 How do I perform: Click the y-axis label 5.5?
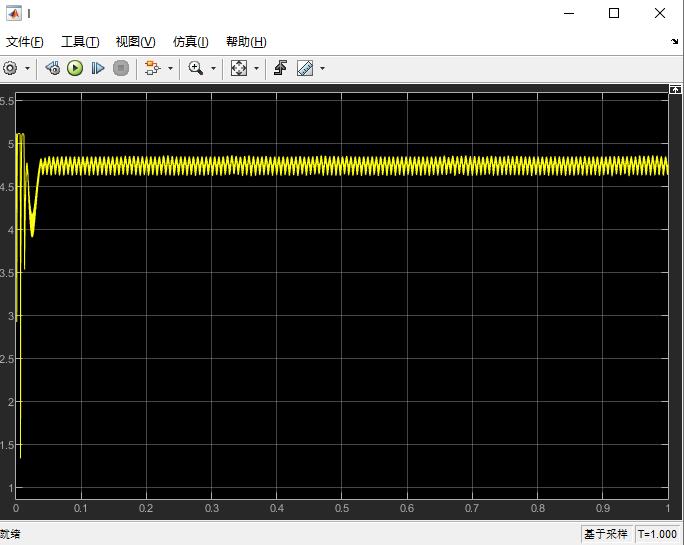pyautogui.click(x=7, y=101)
